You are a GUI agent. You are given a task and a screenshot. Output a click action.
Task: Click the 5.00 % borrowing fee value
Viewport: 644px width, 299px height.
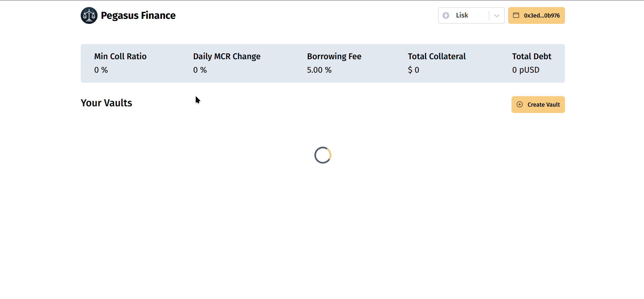point(319,70)
